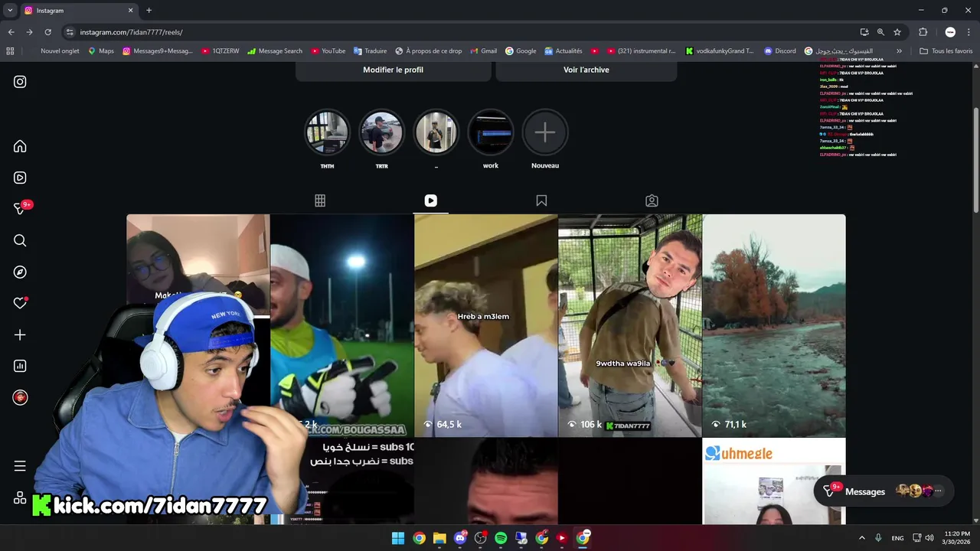980x551 pixels.
Task: Click Modifier le profil button
Action: 393,70
